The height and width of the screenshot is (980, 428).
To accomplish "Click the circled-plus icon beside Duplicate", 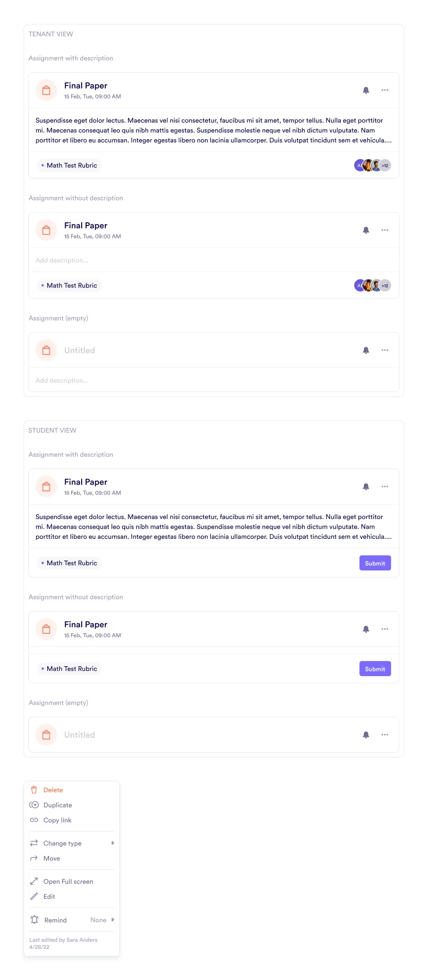I will pos(34,805).
